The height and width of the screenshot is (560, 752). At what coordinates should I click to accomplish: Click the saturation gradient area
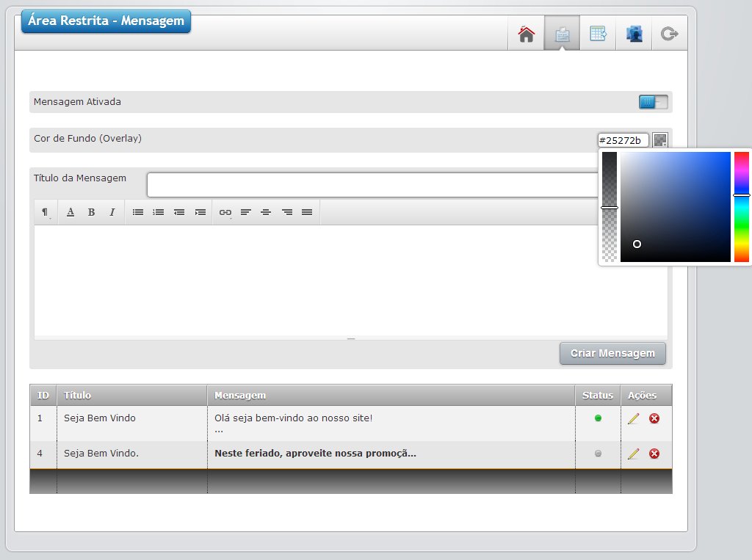tap(676, 207)
